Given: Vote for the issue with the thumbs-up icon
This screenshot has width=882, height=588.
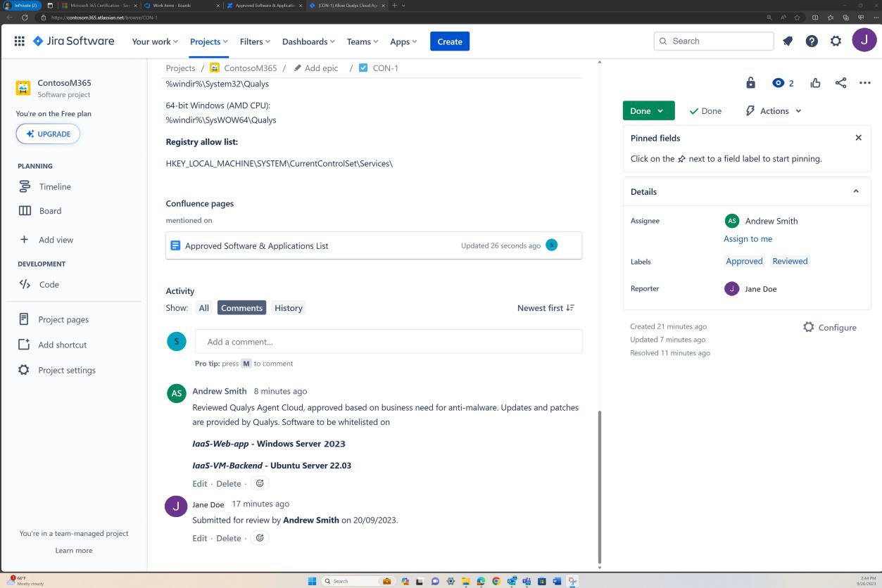Looking at the screenshot, I should pos(815,82).
